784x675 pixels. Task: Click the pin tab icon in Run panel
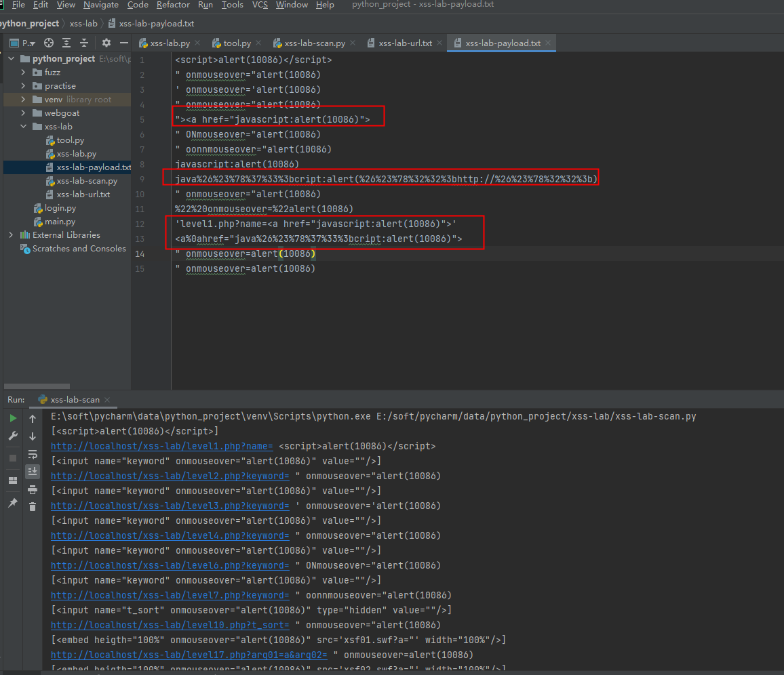coord(13,502)
